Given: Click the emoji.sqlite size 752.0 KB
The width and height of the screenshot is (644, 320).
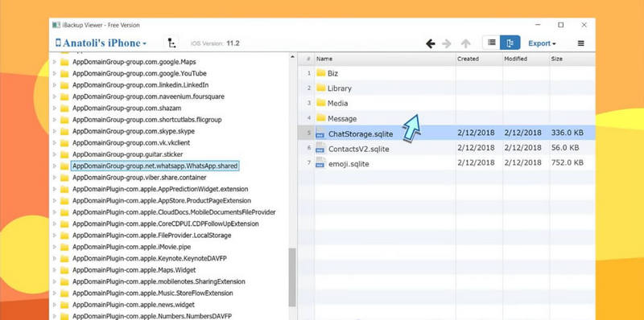Looking at the screenshot, I should tap(568, 162).
